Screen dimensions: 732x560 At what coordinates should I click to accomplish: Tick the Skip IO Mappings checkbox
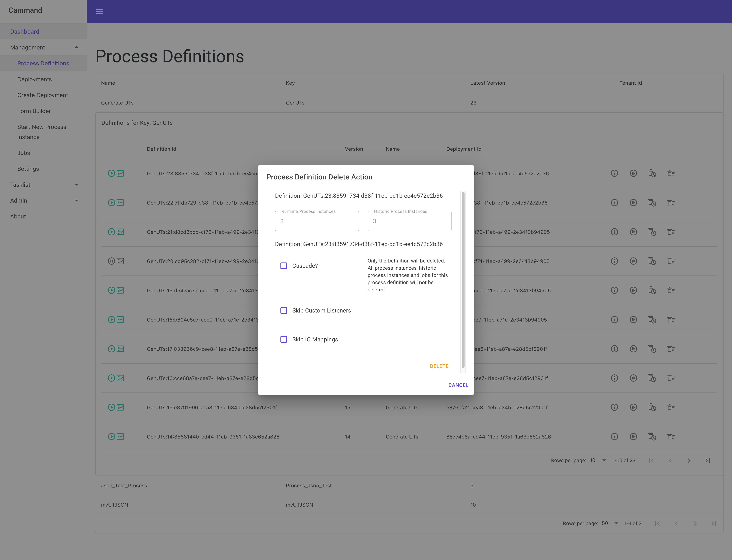[x=284, y=339]
